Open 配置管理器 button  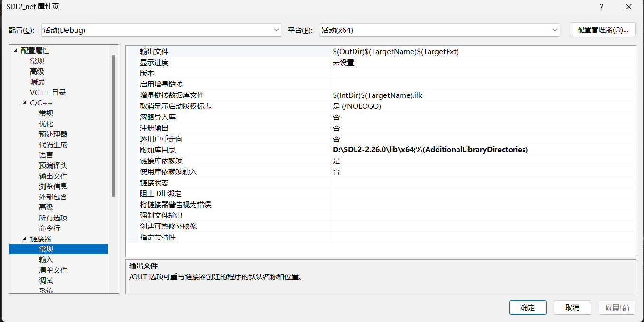602,29
